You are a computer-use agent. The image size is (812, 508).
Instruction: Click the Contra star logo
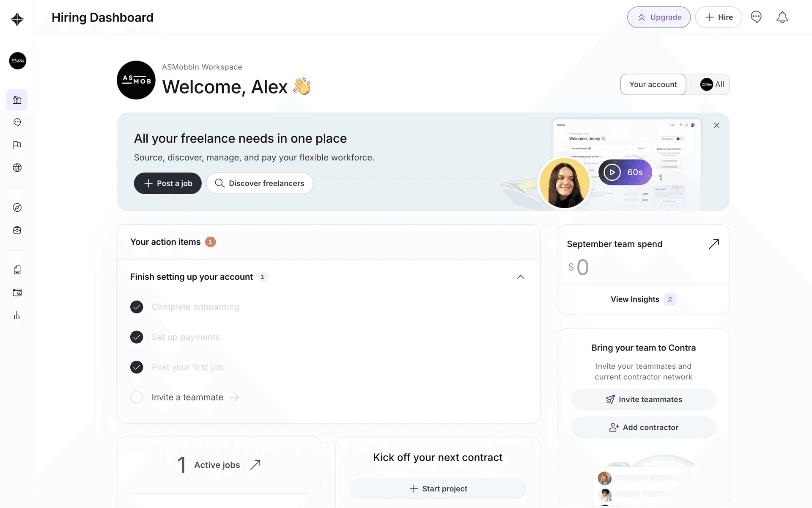point(17,19)
